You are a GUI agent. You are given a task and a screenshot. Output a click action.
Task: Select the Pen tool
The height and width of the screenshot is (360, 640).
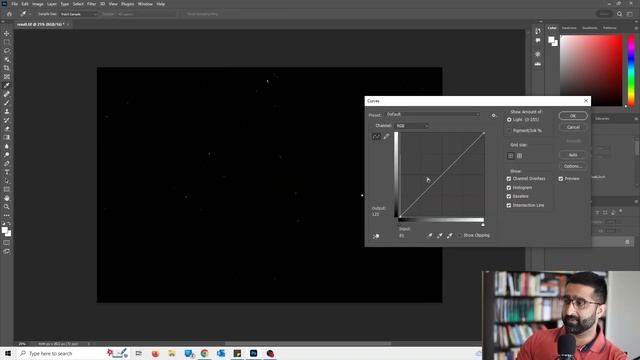[x=7, y=163]
